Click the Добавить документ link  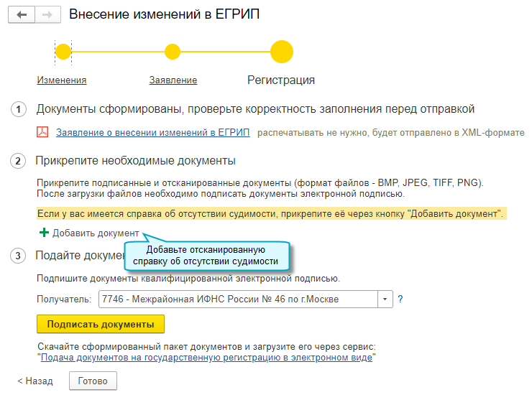96,233
